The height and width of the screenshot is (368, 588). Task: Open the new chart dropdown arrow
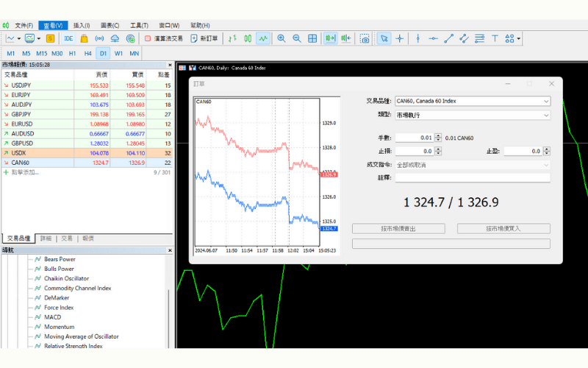[19, 38]
